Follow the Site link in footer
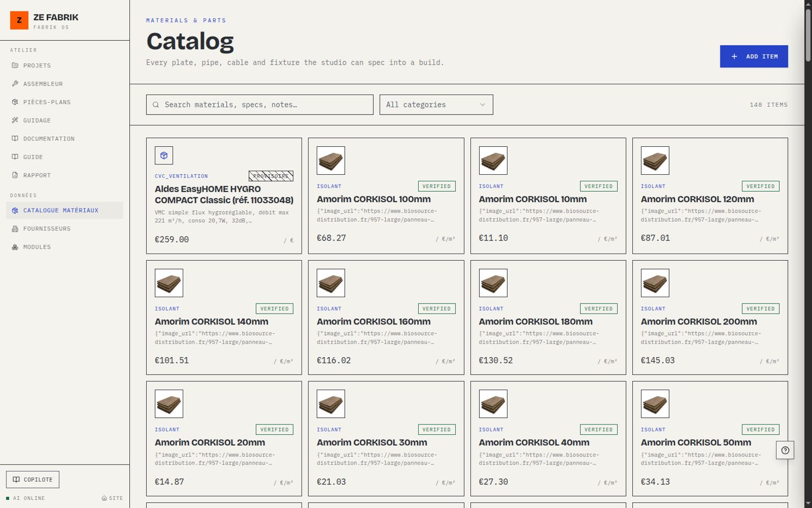Image resolution: width=812 pixels, height=508 pixels. pos(113,498)
